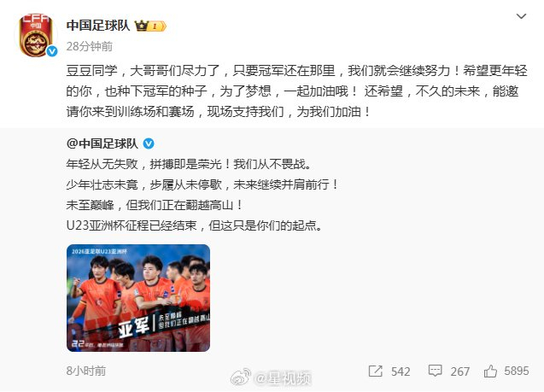
Task: Open the 267 comments count
Action: pyautogui.click(x=459, y=372)
